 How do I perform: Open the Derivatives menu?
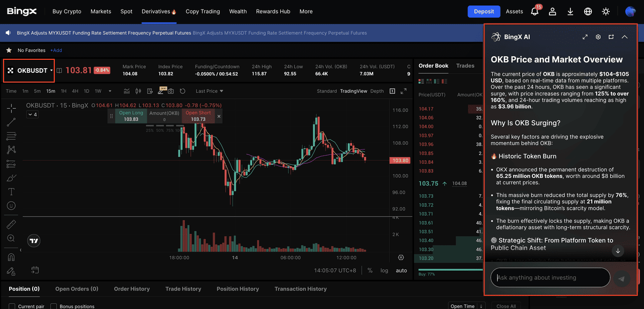click(x=159, y=12)
